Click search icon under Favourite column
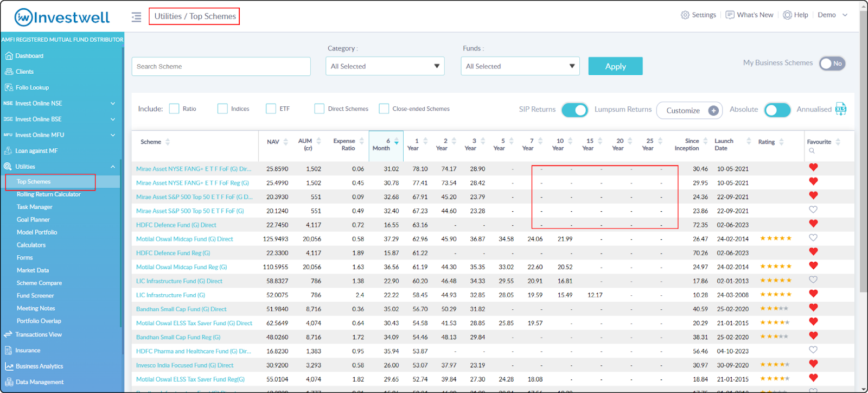 tap(812, 151)
